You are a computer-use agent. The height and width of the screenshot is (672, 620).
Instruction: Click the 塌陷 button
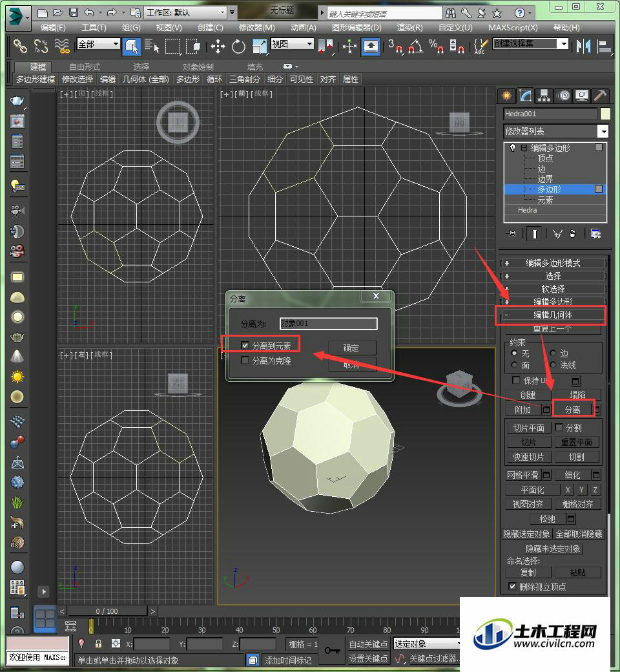click(577, 394)
